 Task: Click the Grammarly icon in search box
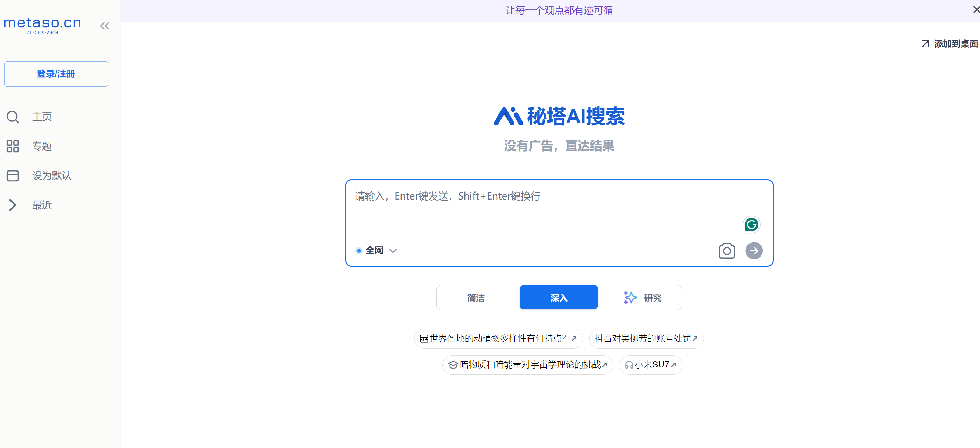tap(751, 225)
